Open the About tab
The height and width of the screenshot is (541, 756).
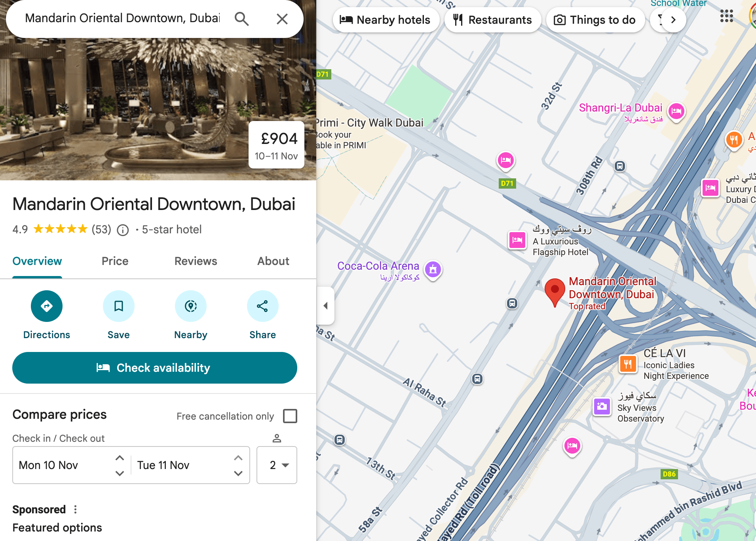[x=274, y=261]
